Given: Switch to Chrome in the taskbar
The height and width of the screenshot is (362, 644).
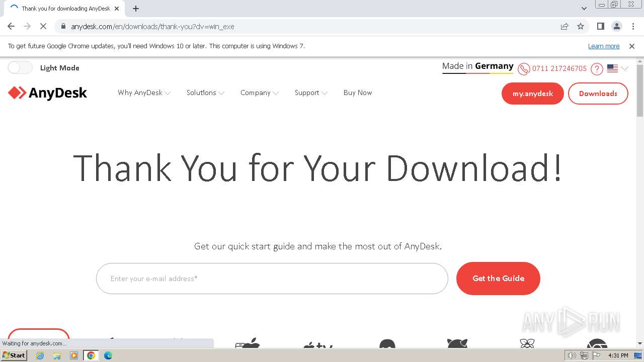Looking at the screenshot, I should 91,355.
